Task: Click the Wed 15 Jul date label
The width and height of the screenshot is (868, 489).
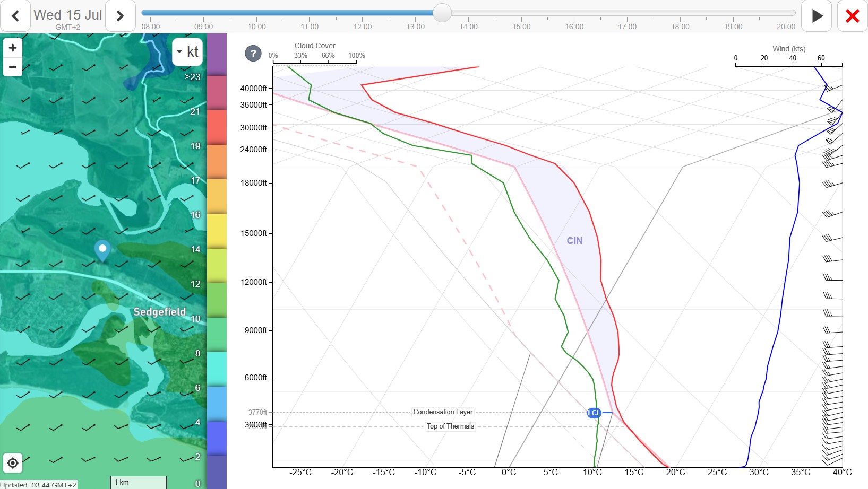Action: (68, 15)
